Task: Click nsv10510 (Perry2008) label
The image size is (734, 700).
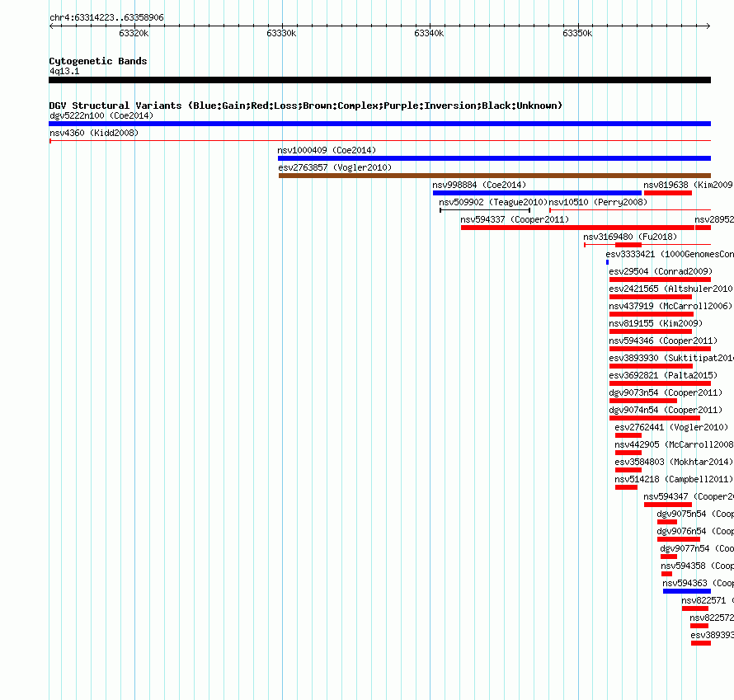Action: pos(598,202)
